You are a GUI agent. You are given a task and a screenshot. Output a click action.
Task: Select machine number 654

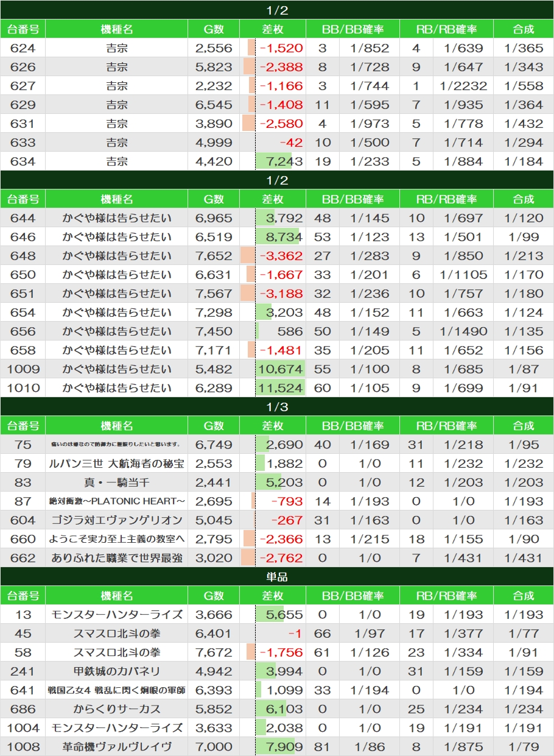[x=23, y=313]
